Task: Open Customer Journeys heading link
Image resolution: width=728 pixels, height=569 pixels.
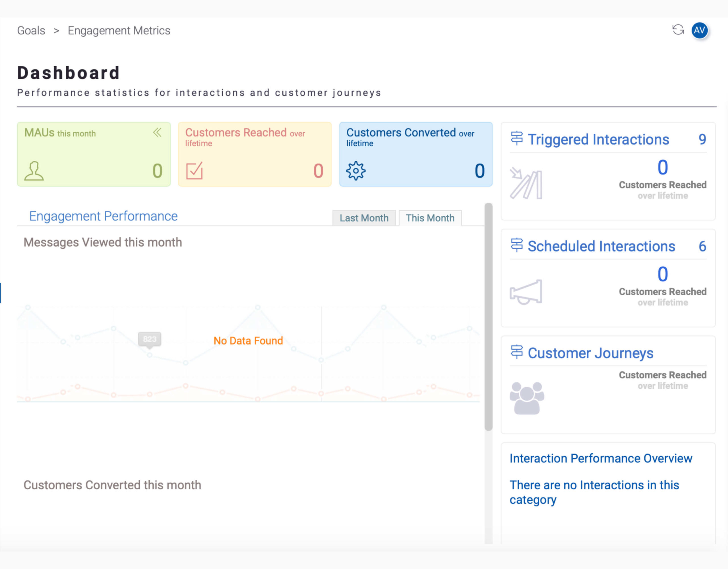Action: point(591,353)
